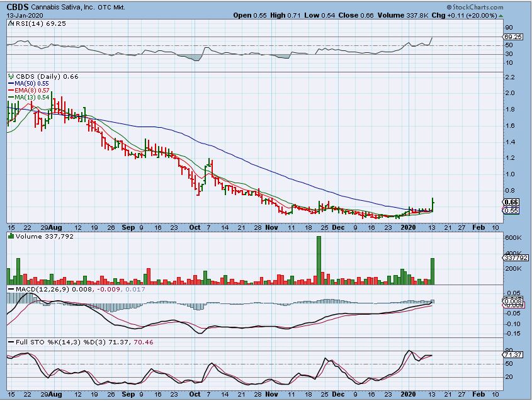
Task: Click the 'OTC Mkt.' exchange label
Action: 111,7
